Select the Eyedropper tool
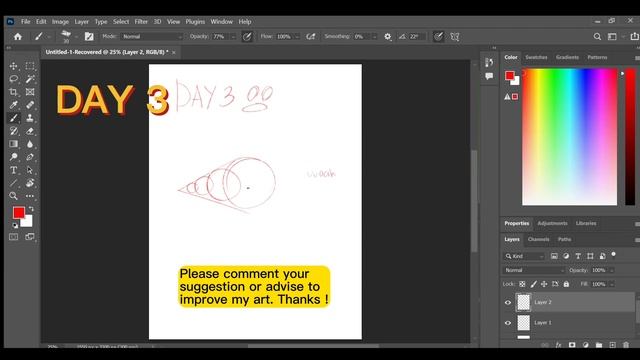Screen dimensions: 640x360 tap(13, 105)
